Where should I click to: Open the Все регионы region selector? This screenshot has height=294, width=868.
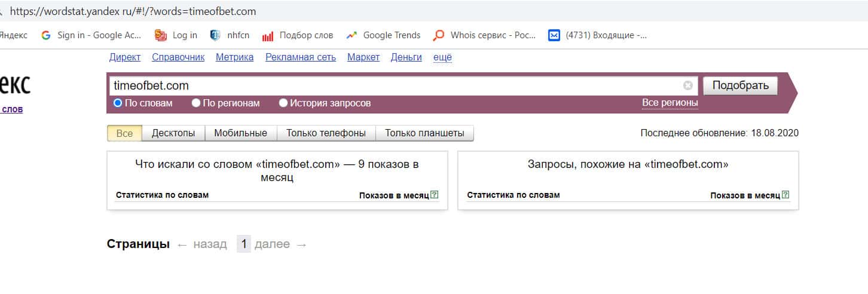click(x=670, y=103)
